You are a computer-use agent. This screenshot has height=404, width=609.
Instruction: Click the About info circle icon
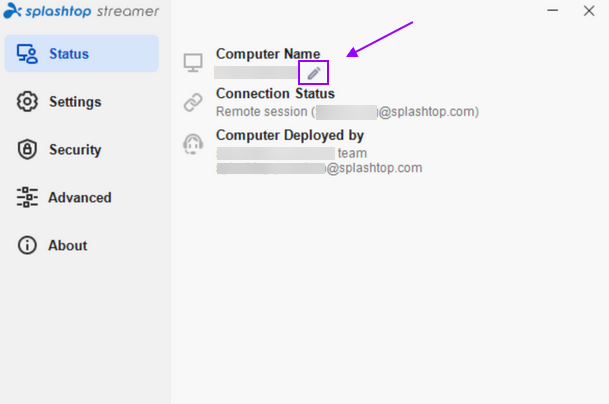27,245
